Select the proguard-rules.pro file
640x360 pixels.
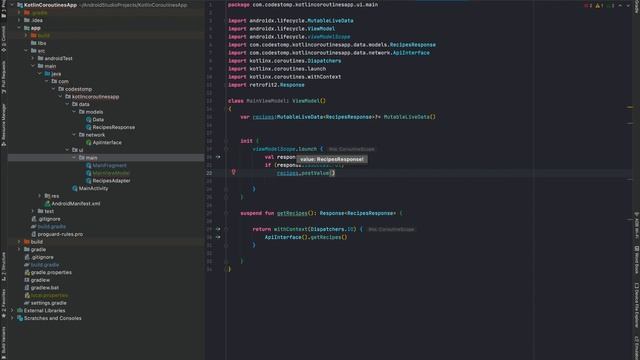click(60, 234)
